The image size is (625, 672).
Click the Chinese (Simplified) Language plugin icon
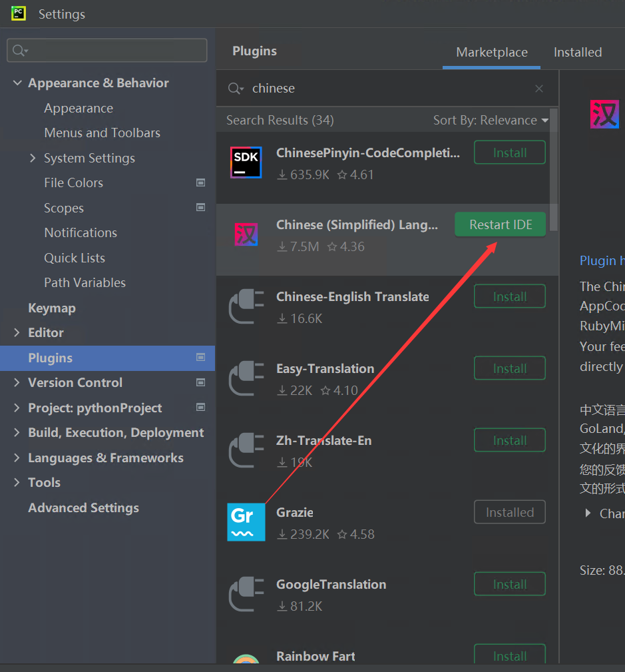point(246,234)
